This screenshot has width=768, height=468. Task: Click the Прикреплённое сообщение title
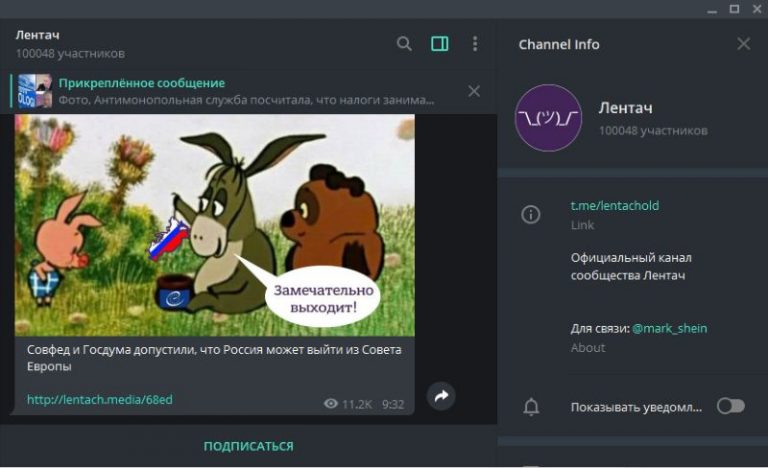142,83
